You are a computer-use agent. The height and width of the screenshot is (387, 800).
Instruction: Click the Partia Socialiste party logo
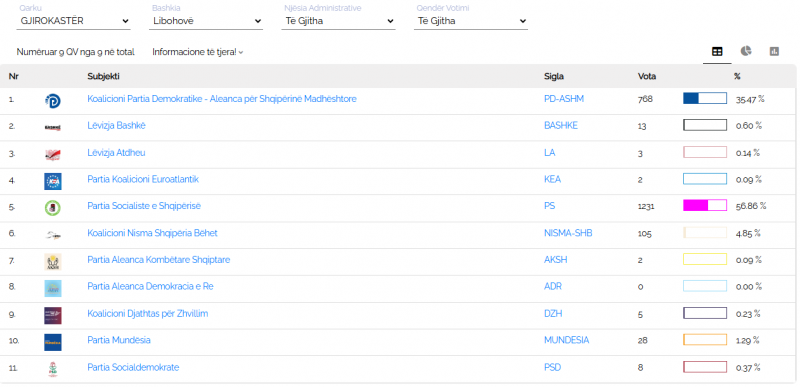(x=53, y=208)
